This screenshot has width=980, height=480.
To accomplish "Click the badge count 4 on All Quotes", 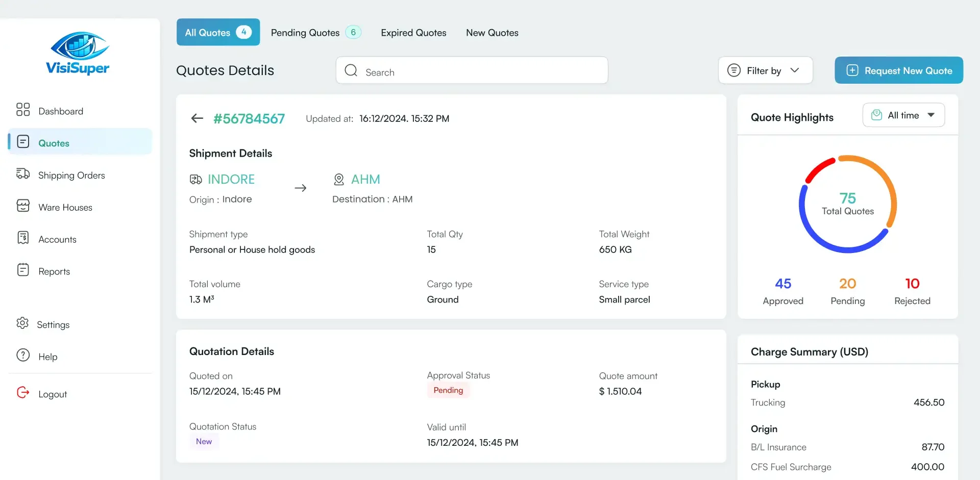I will tap(244, 32).
